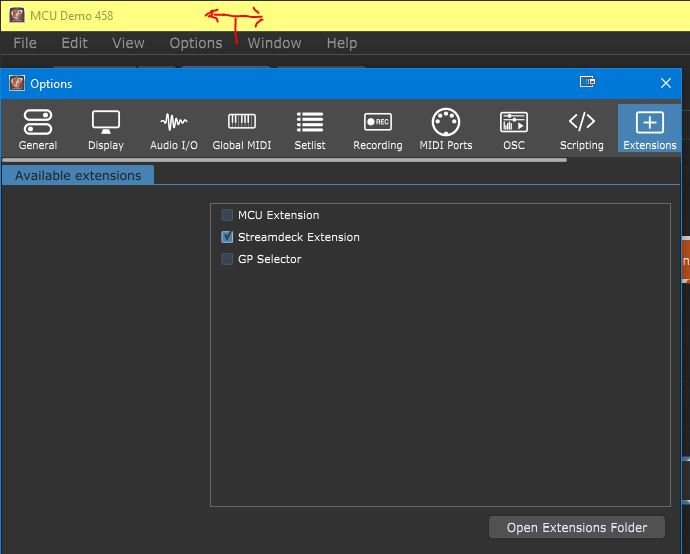
Task: Open the General options section
Action: click(38, 129)
